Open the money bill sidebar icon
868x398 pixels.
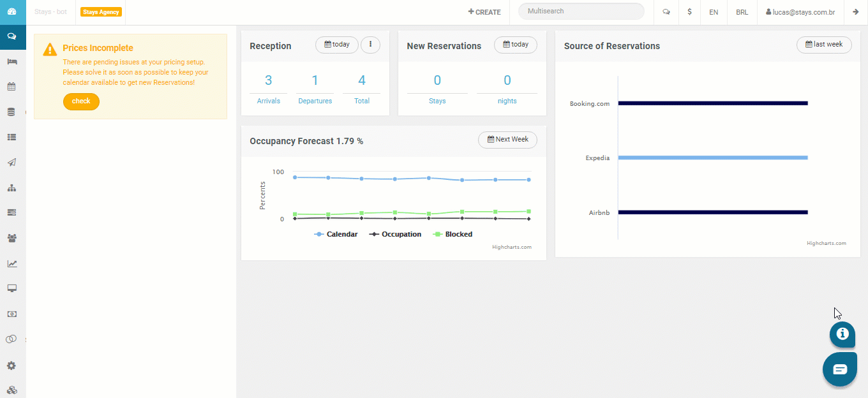(x=11, y=314)
